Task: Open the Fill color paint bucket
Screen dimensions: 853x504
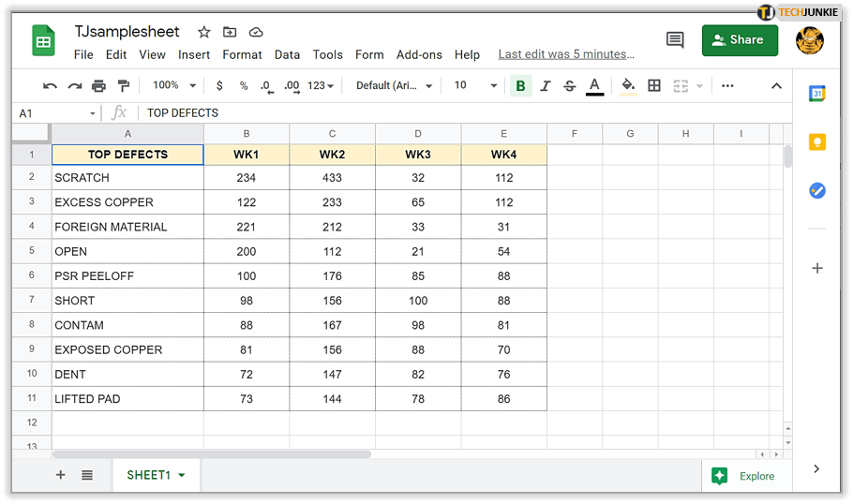Action: coord(628,86)
